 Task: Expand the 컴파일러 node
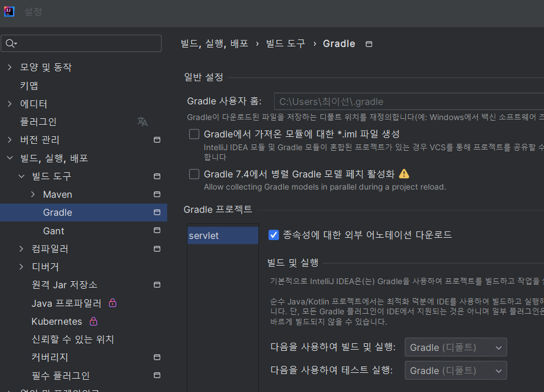(x=21, y=249)
